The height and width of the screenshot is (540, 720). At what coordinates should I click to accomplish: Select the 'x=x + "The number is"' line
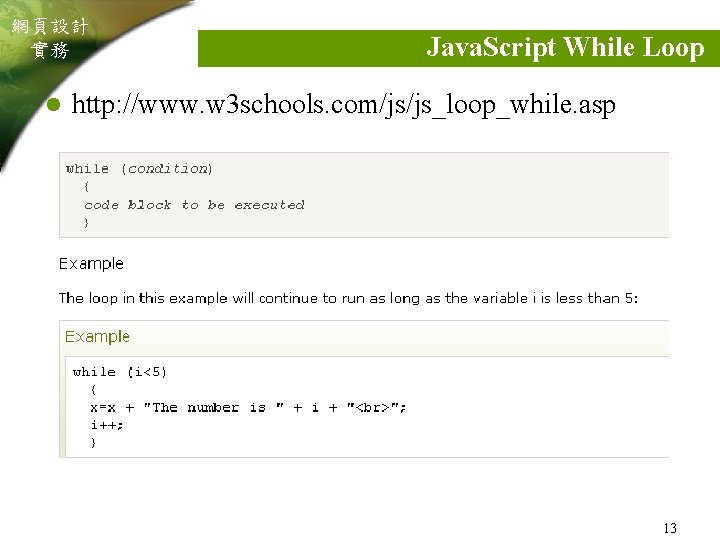248,408
